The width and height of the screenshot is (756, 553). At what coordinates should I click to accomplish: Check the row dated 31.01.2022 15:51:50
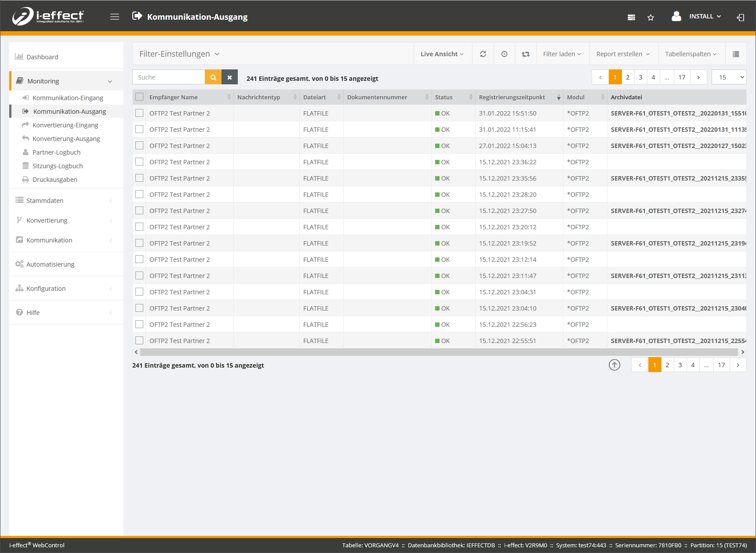pyautogui.click(x=139, y=113)
